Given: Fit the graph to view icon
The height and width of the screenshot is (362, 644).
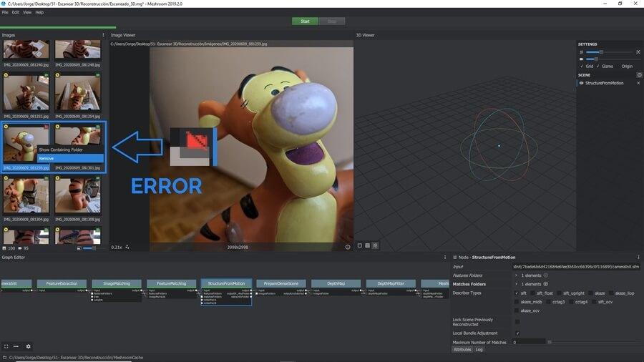Looking at the screenshot, I should tap(6, 346).
